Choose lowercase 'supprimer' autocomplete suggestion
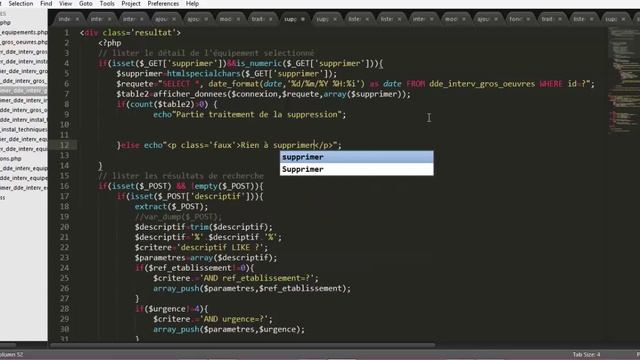 356,157
